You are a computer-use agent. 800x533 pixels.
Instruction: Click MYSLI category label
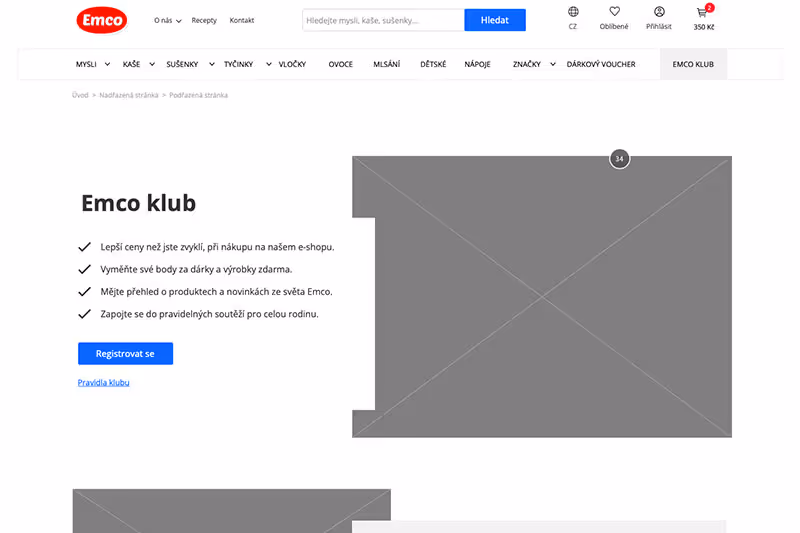pos(86,64)
